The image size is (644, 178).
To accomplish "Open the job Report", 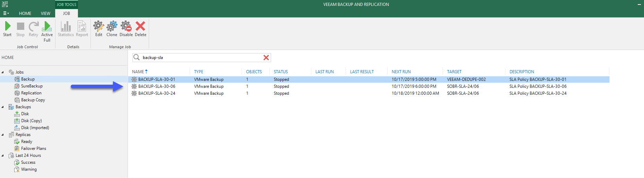I will coord(82,29).
